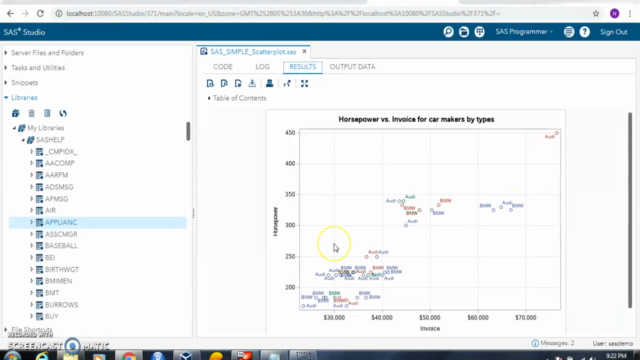The height and width of the screenshot is (360, 640).
Task: Switch to the LOG tab
Action: (x=262, y=67)
